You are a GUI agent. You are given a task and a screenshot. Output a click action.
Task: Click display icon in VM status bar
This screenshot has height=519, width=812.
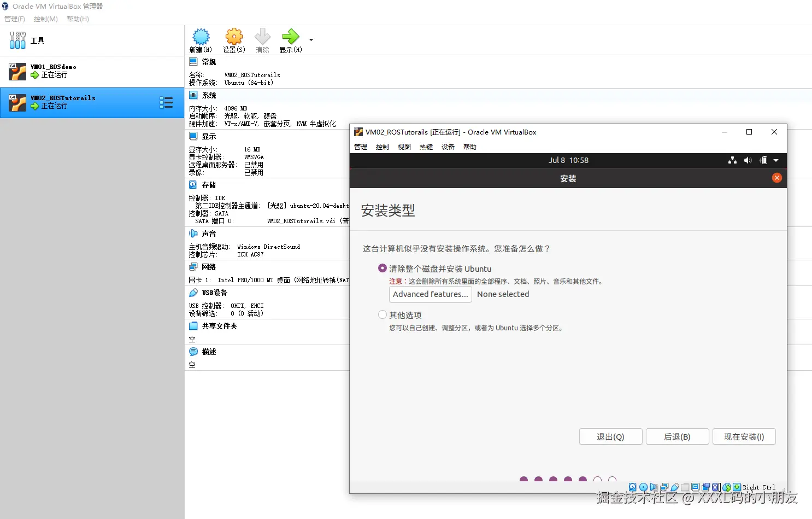(695, 487)
